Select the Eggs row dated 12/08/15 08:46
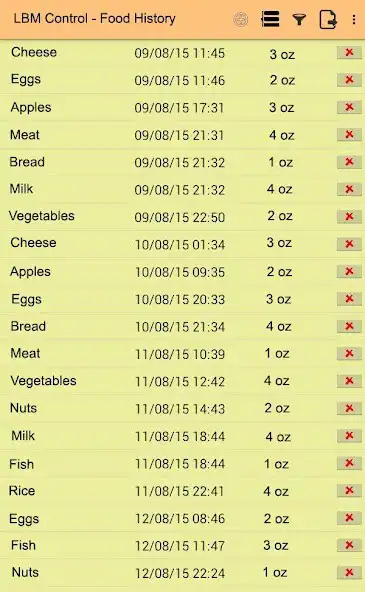The height and width of the screenshot is (592, 365). (182, 518)
